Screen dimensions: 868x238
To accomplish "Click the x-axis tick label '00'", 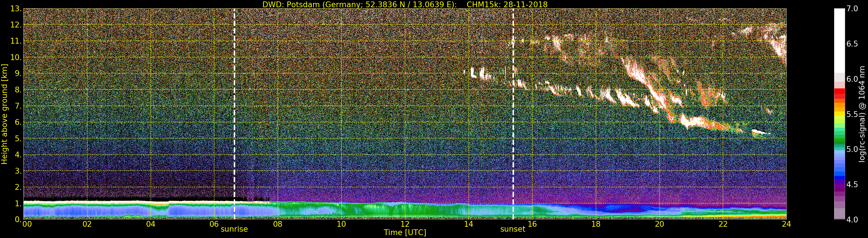I will [x=27, y=224].
